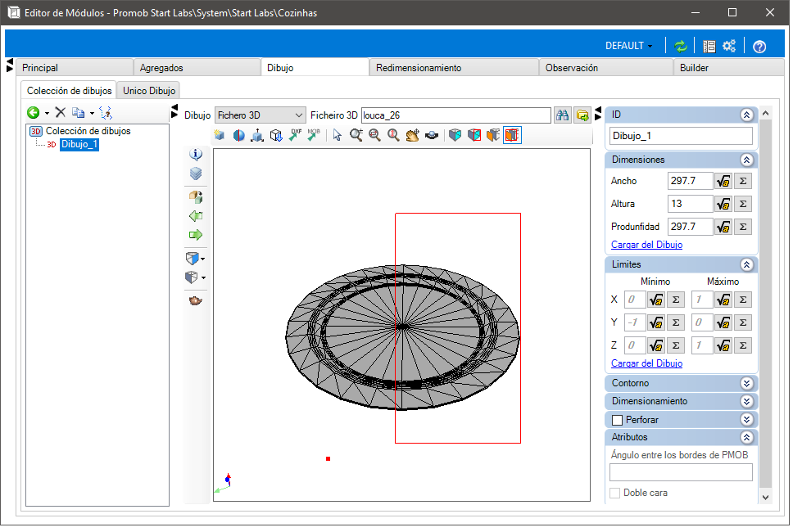Open the help question mark icon
The height and width of the screenshot is (532, 793).
point(759,46)
